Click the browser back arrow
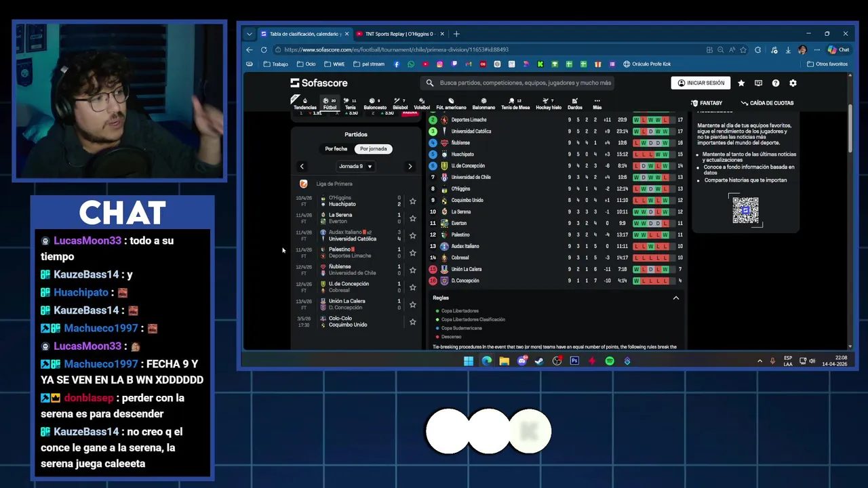The height and width of the screenshot is (488, 868). 249,49
